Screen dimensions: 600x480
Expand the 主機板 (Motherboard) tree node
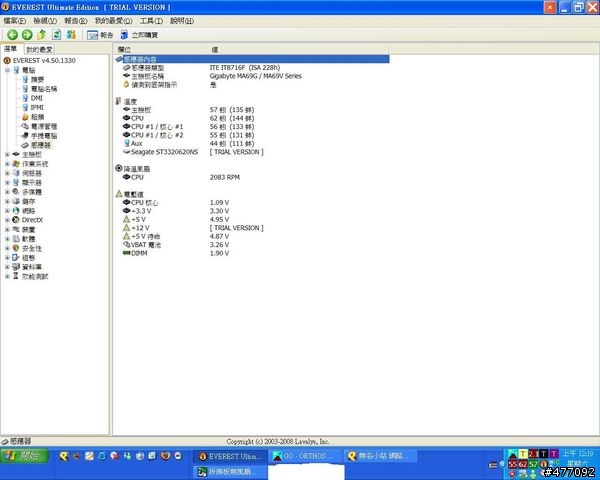click(7, 154)
